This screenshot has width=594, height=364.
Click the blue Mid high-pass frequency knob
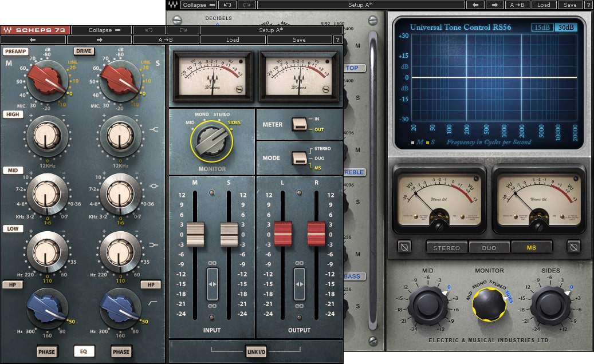pyautogui.click(x=47, y=308)
